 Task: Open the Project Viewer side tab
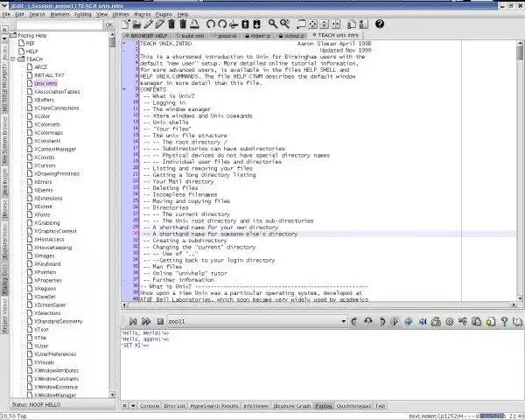[4, 316]
